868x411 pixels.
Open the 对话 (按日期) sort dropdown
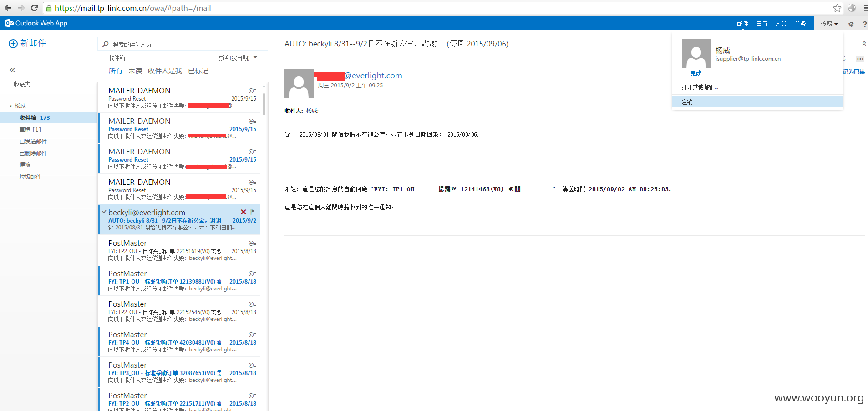(237, 58)
